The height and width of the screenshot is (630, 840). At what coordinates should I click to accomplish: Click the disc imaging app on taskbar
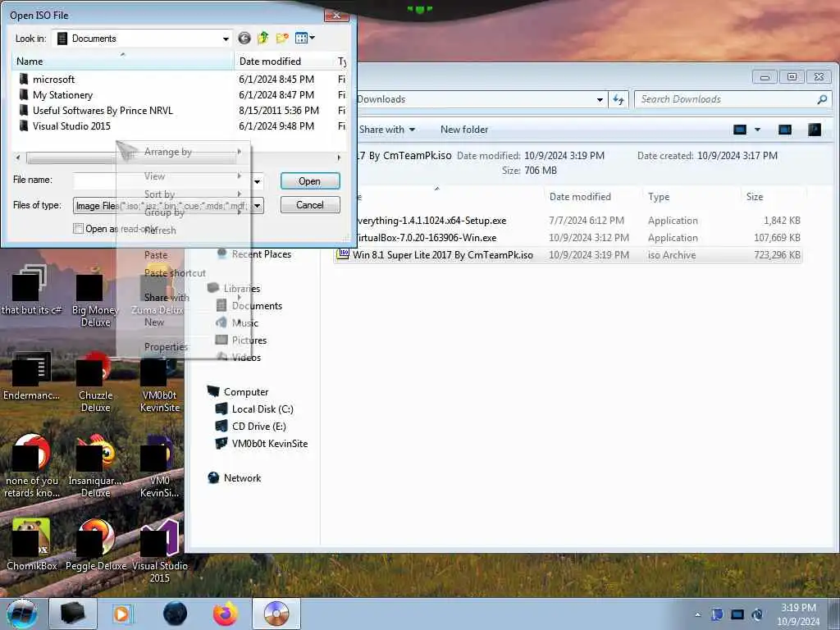(276, 614)
